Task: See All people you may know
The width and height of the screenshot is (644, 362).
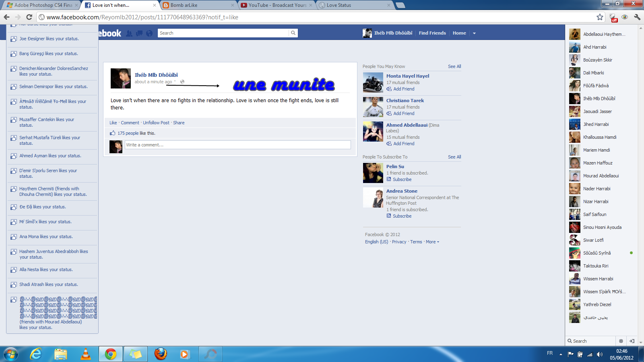Action: point(454,66)
